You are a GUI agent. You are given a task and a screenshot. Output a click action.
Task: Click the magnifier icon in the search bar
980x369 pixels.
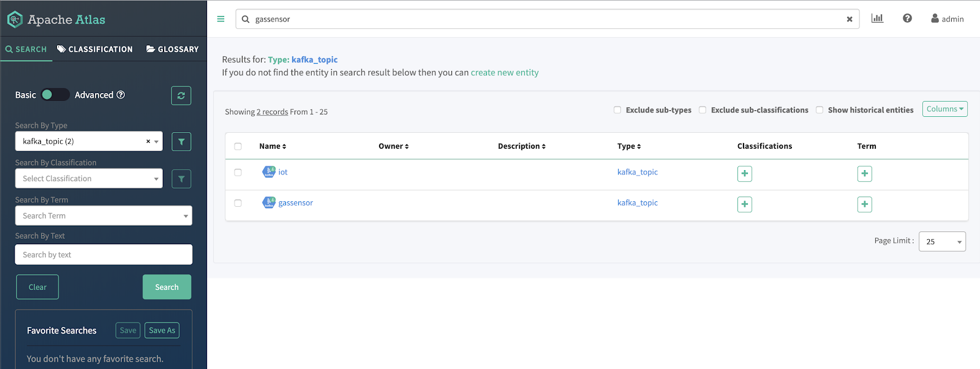point(246,19)
